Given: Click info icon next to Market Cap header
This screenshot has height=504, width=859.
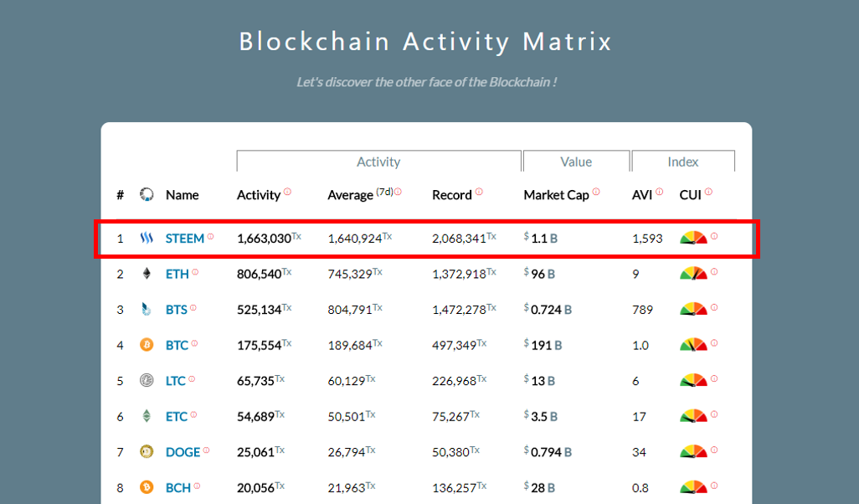Looking at the screenshot, I should click(596, 192).
